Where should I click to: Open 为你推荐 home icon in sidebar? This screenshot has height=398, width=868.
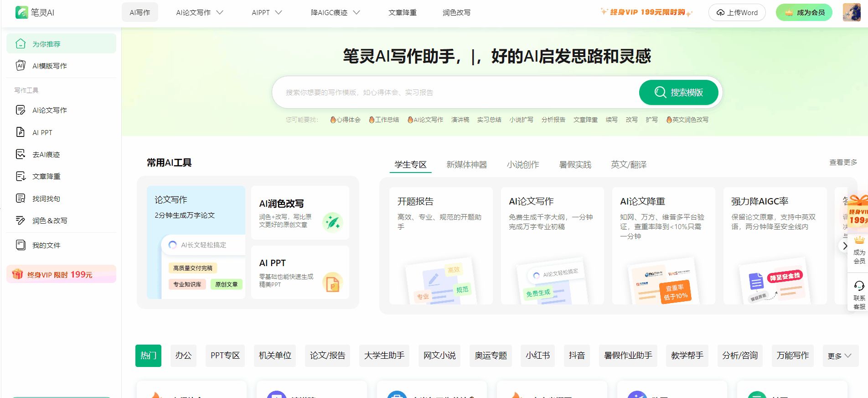coord(21,44)
